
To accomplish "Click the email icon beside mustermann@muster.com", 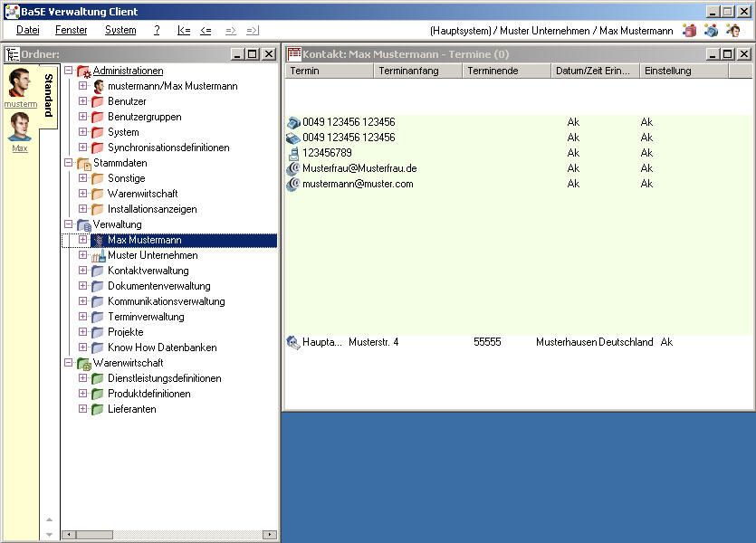I will [292, 184].
